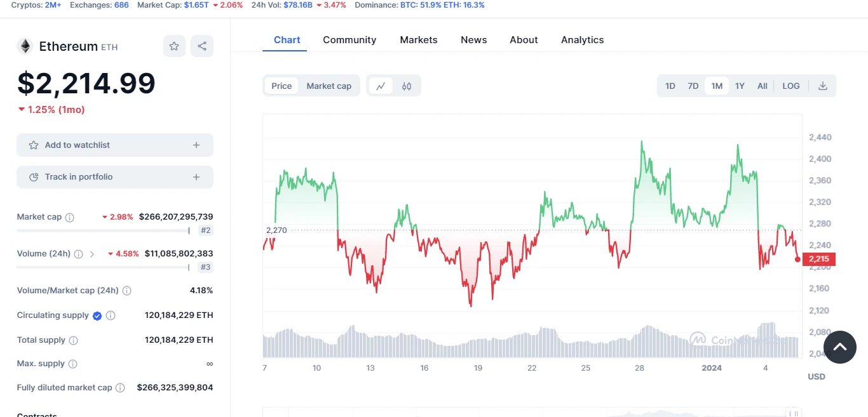
Task: Set chart range to All
Action: (x=763, y=86)
